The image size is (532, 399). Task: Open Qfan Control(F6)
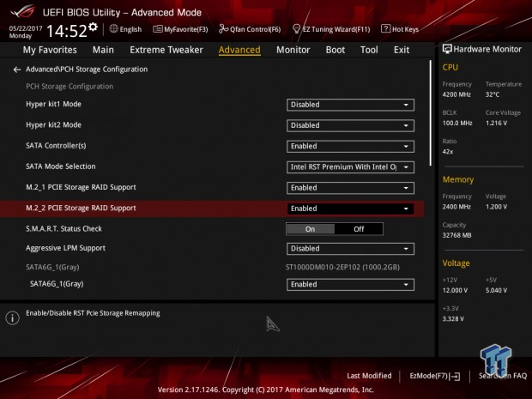[x=250, y=29]
